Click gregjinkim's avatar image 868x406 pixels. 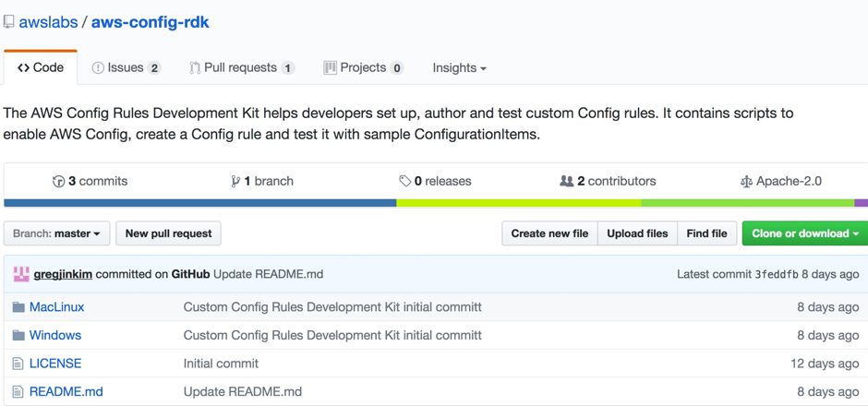[20, 274]
